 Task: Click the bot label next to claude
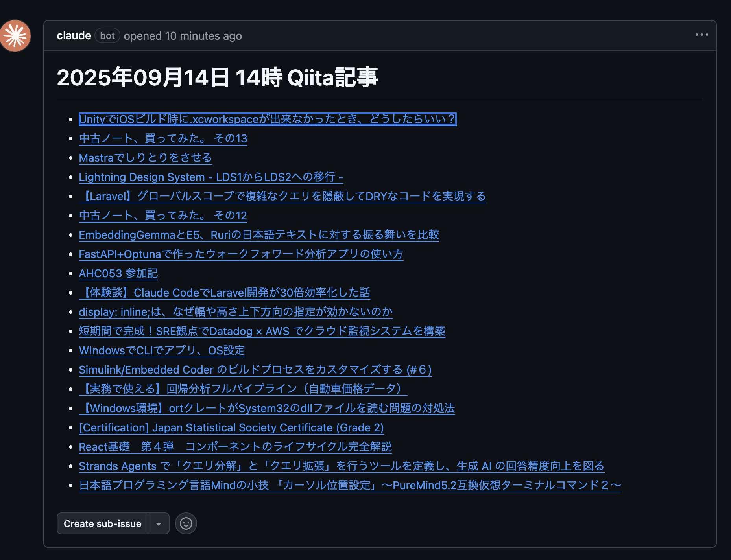tap(107, 35)
